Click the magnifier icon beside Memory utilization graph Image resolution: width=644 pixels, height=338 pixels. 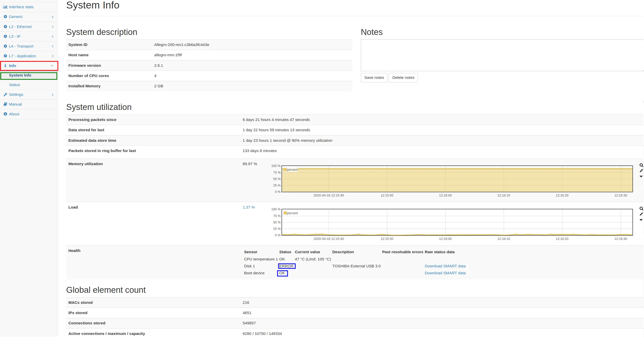pos(641,165)
